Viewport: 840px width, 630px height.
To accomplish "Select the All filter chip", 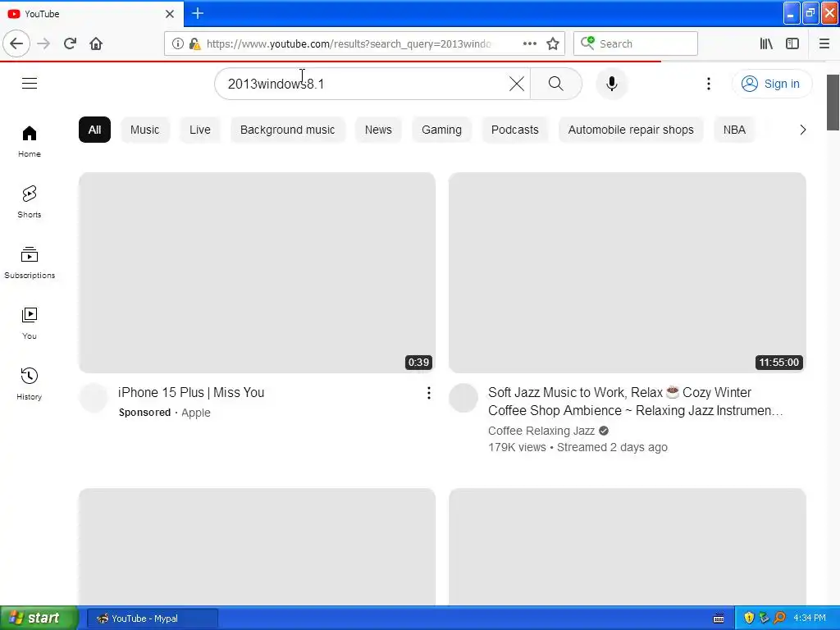I will (x=94, y=130).
